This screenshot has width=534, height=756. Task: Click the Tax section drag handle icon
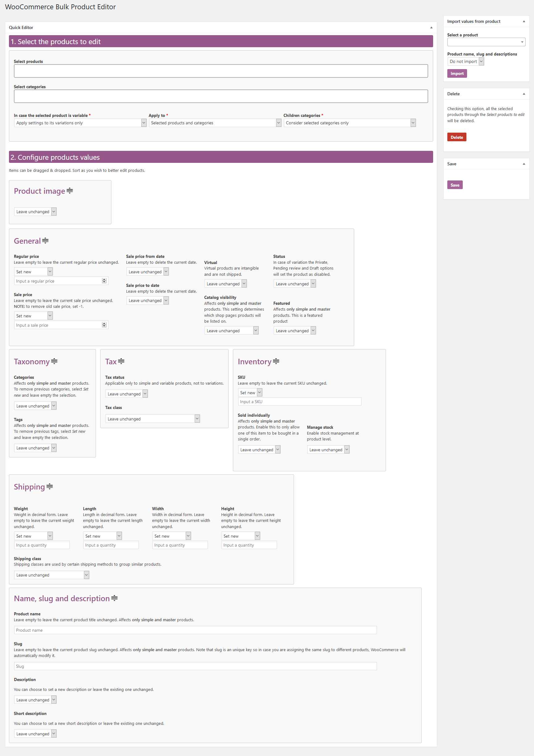121,361
